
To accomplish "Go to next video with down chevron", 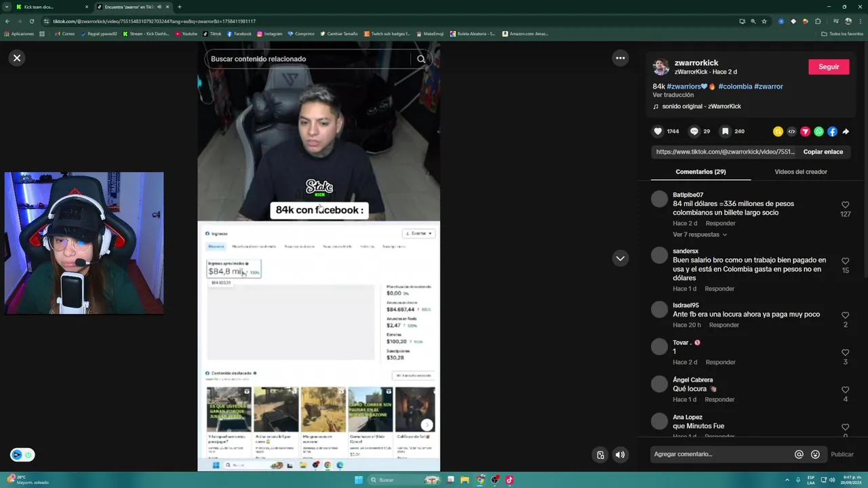I will click(x=620, y=258).
